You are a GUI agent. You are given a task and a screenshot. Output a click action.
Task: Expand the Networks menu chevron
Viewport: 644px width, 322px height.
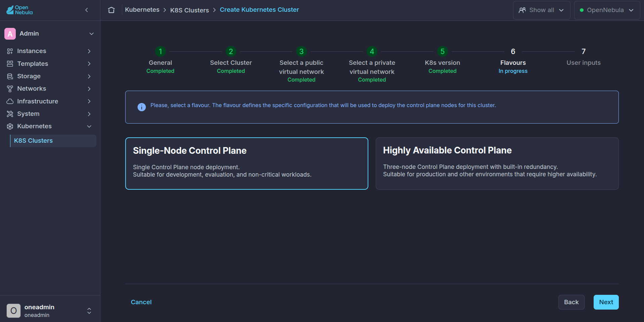click(x=89, y=89)
